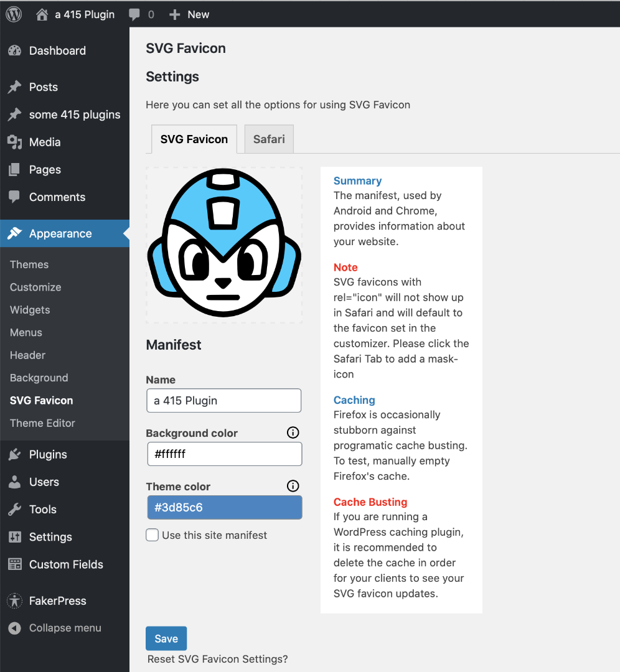Image resolution: width=620 pixels, height=672 pixels.
Task: Open the Themes submenu link
Action: [29, 264]
